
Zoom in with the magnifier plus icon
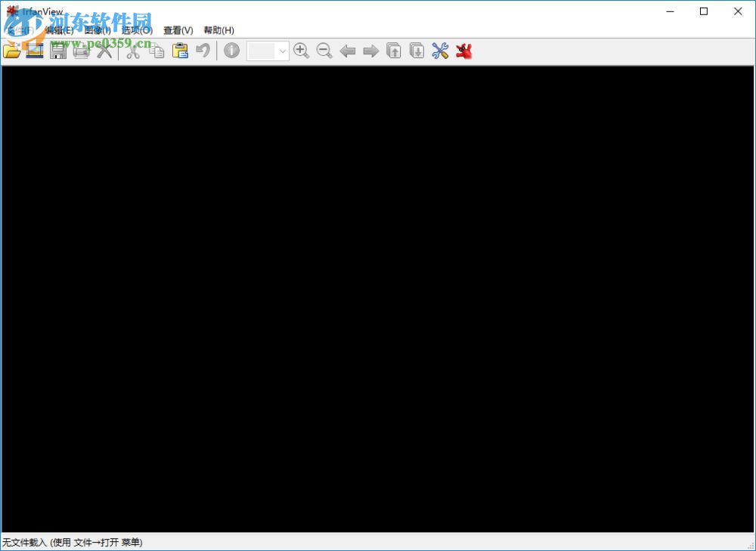(302, 51)
